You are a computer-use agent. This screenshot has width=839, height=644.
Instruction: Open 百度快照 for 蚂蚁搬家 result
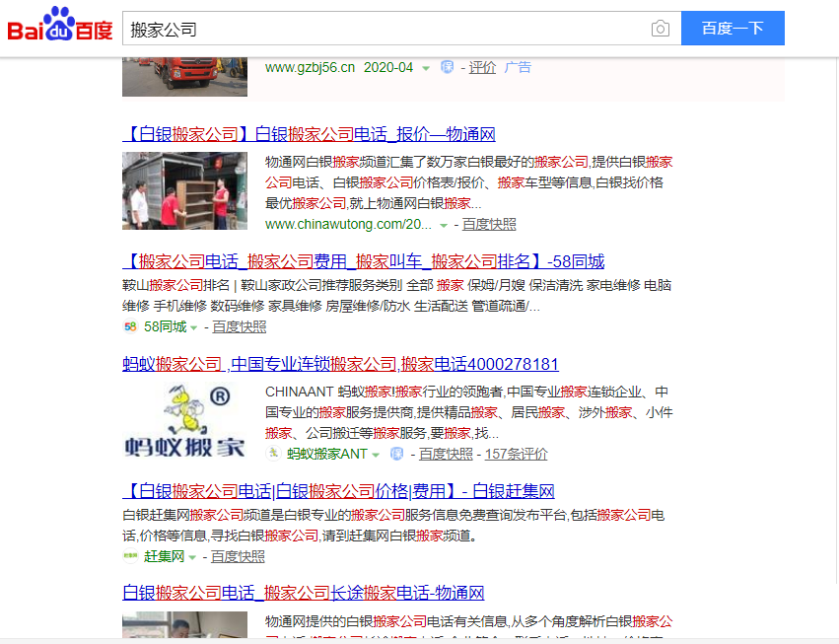pos(446,454)
